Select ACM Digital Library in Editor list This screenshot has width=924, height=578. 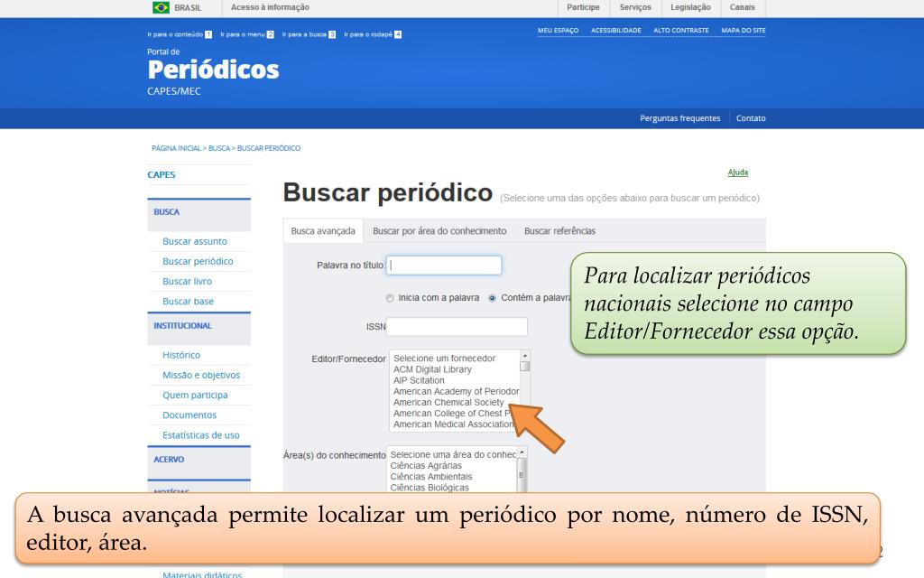[x=432, y=369]
